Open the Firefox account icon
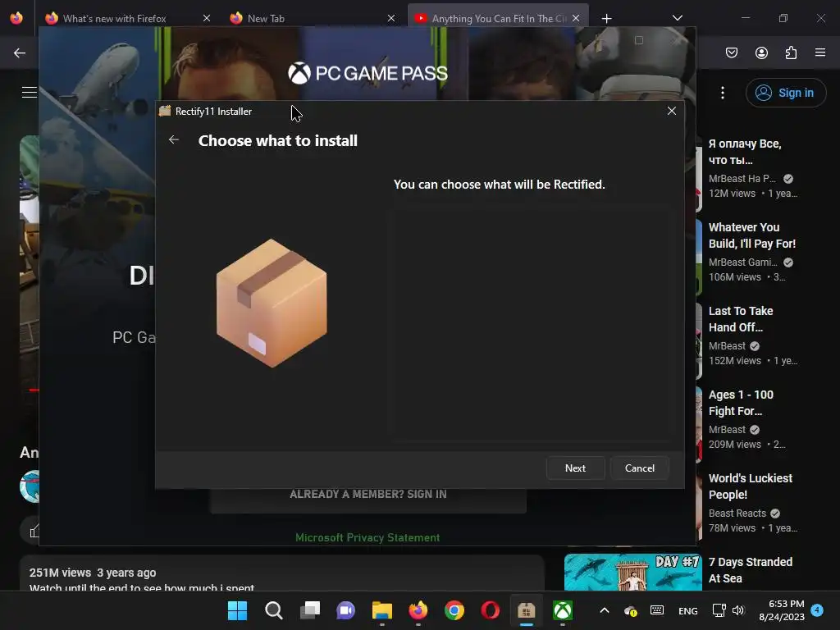The image size is (840, 630). point(761,52)
